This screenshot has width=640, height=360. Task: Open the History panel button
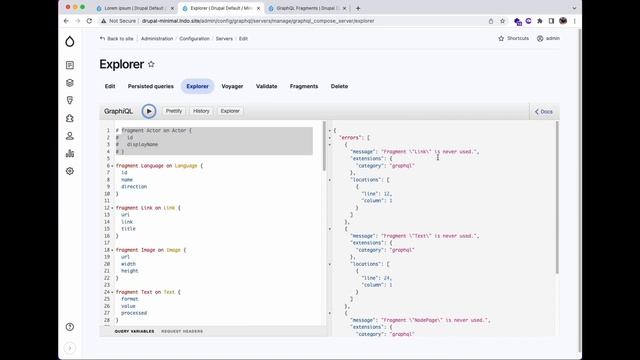pyautogui.click(x=201, y=111)
